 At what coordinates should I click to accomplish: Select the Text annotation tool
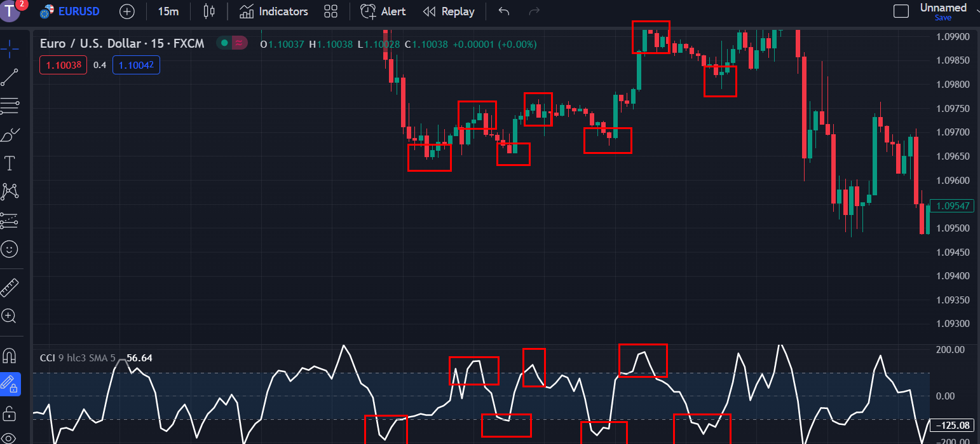coord(10,163)
